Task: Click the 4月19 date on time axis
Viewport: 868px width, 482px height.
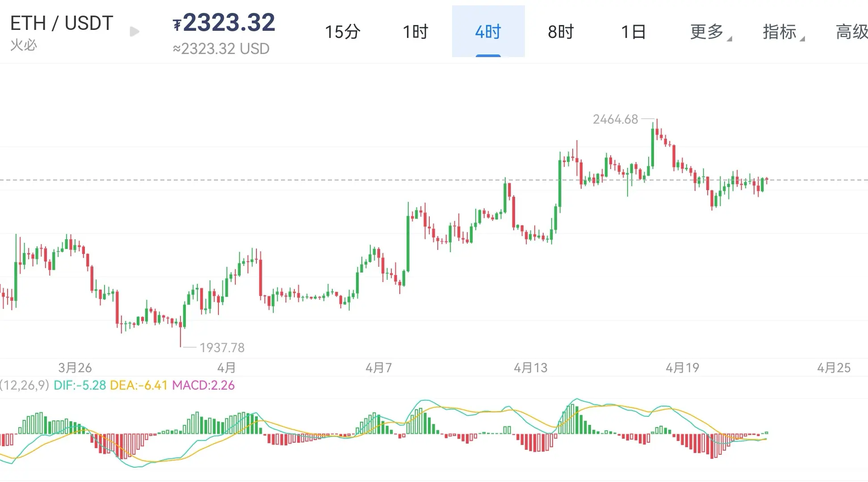Action: click(682, 368)
